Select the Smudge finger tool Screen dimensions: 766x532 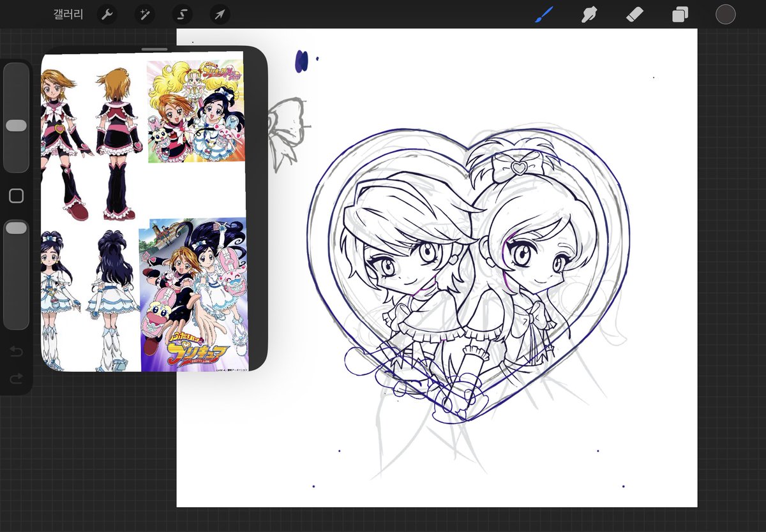pos(589,14)
